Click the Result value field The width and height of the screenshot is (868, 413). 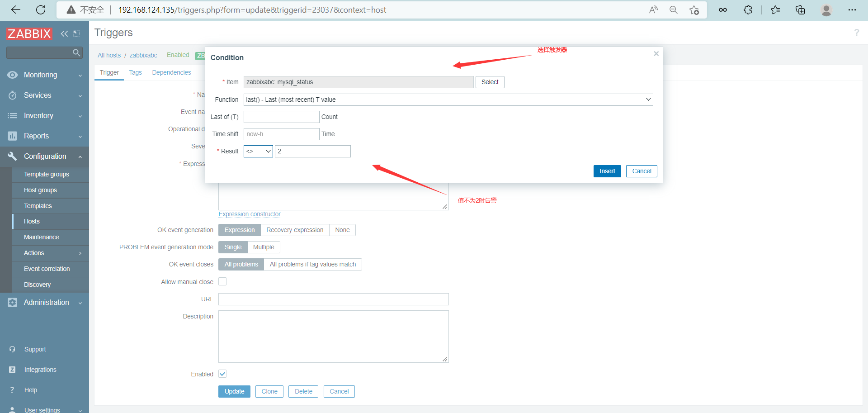coord(313,152)
